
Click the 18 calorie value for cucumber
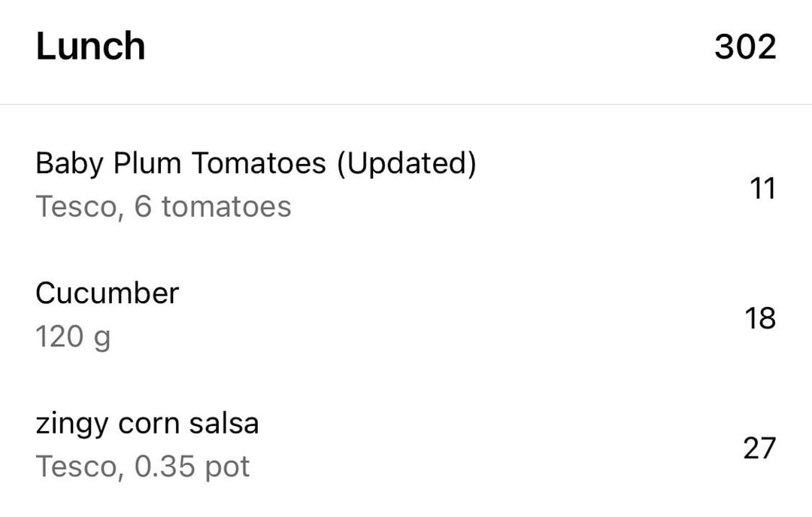tap(760, 318)
